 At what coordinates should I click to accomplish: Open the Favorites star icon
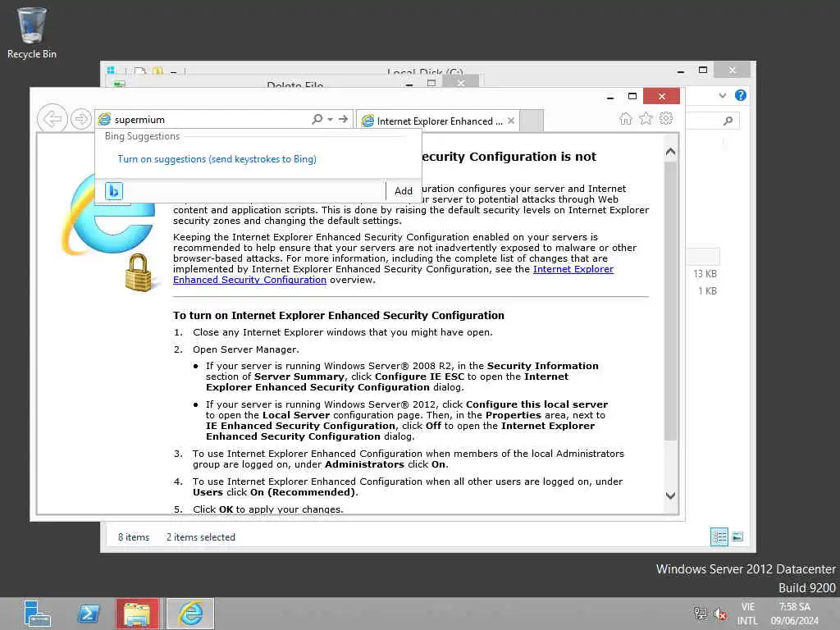(646, 118)
